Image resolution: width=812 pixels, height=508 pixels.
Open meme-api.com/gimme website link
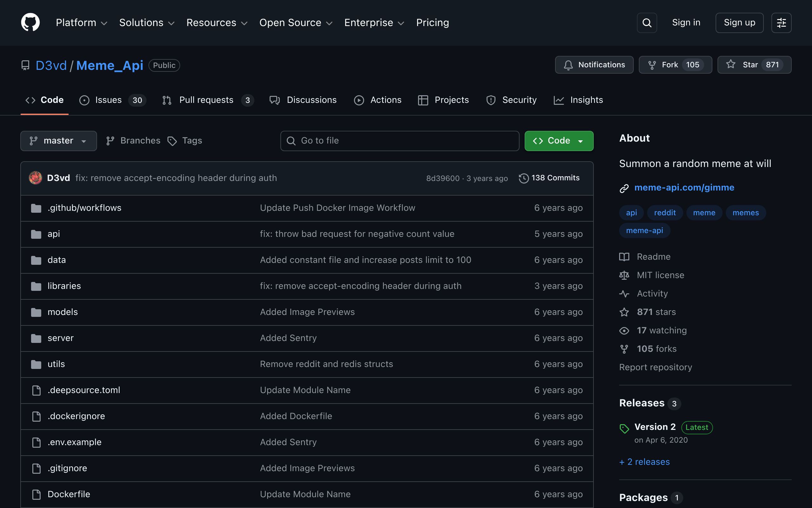click(684, 187)
